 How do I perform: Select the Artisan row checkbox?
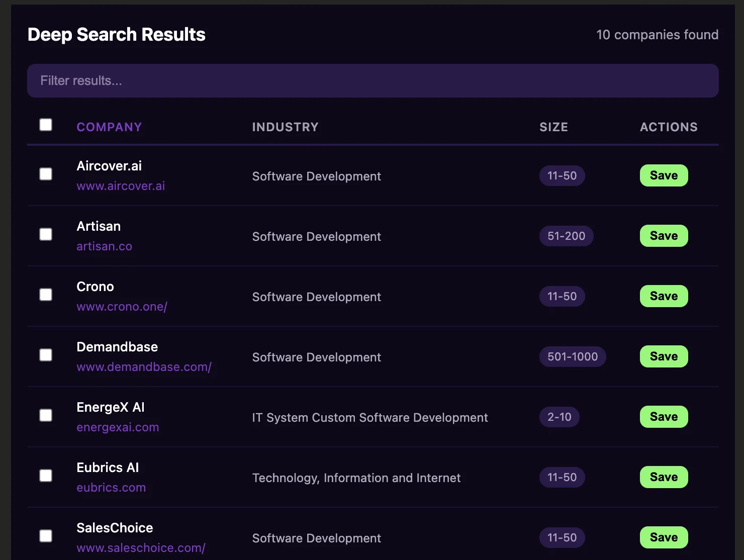click(x=46, y=234)
